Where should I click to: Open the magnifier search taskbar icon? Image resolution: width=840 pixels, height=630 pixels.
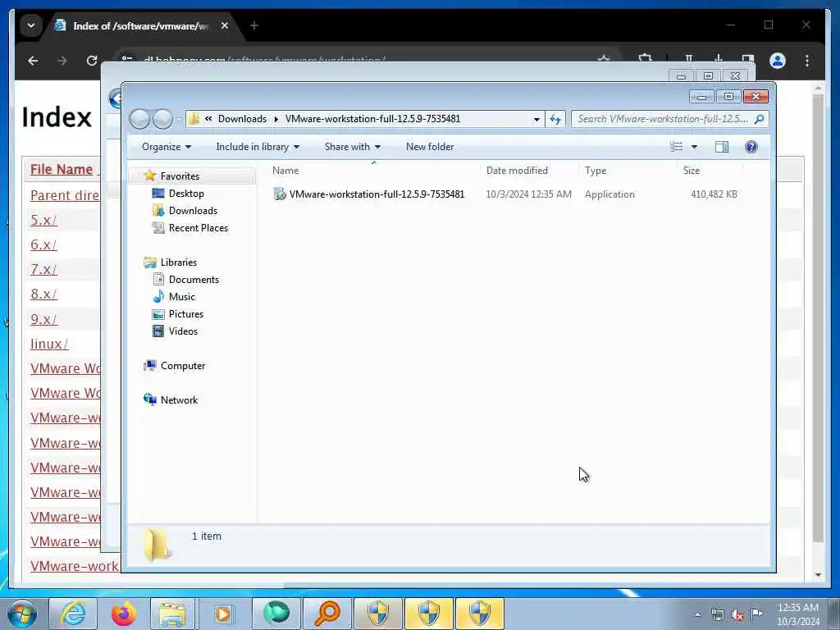(326, 614)
